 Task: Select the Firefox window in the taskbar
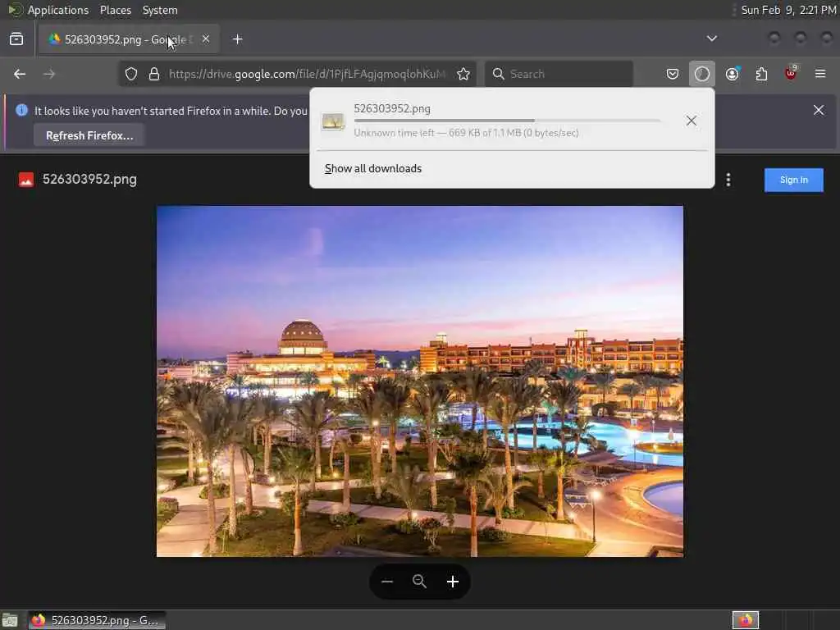tap(97, 620)
